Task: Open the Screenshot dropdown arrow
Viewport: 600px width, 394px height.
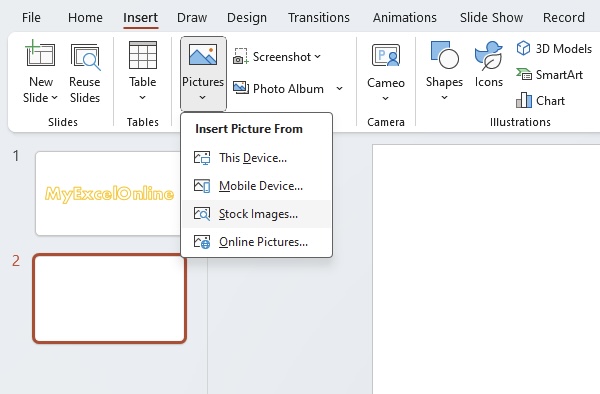Action: [318, 57]
